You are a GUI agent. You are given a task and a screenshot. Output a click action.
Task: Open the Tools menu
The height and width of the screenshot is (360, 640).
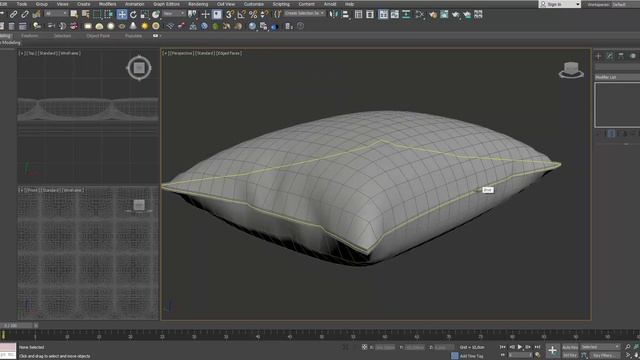[x=22, y=4]
